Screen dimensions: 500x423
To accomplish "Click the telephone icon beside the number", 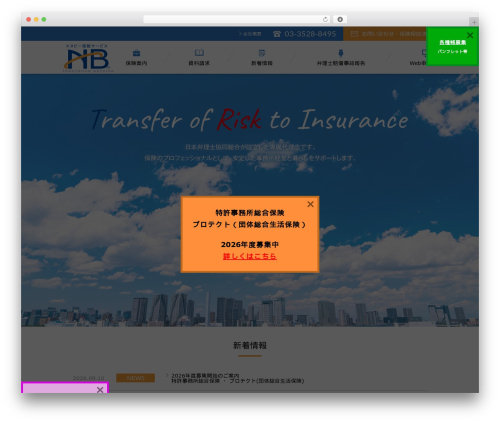I will tap(277, 34).
